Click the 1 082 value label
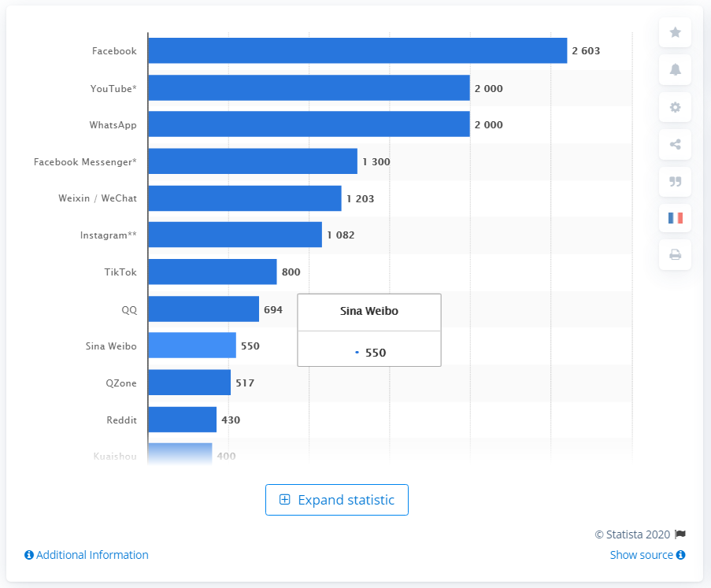The height and width of the screenshot is (588, 711). tap(341, 235)
